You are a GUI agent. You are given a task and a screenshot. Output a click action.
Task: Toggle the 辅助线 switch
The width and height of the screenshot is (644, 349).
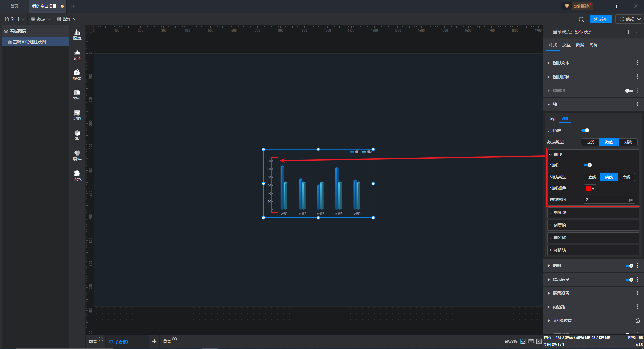(629, 91)
